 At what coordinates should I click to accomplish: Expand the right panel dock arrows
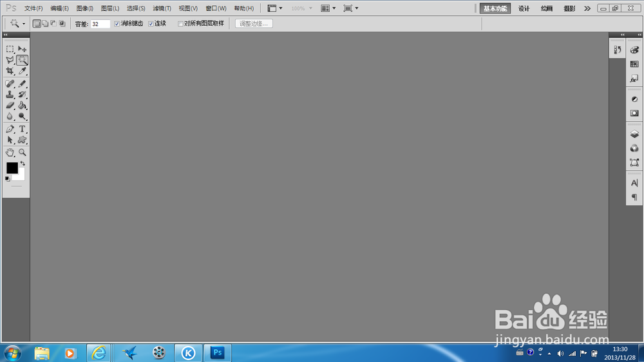(x=639, y=35)
